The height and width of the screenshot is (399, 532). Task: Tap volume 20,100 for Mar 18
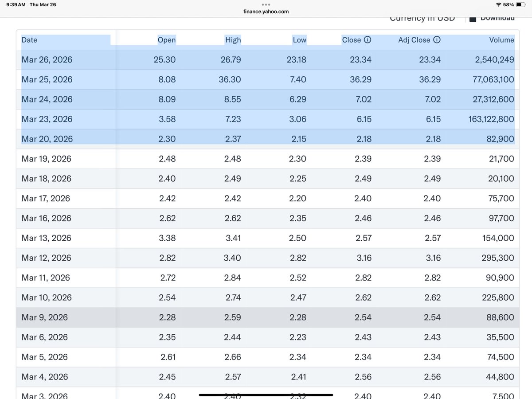click(x=502, y=178)
